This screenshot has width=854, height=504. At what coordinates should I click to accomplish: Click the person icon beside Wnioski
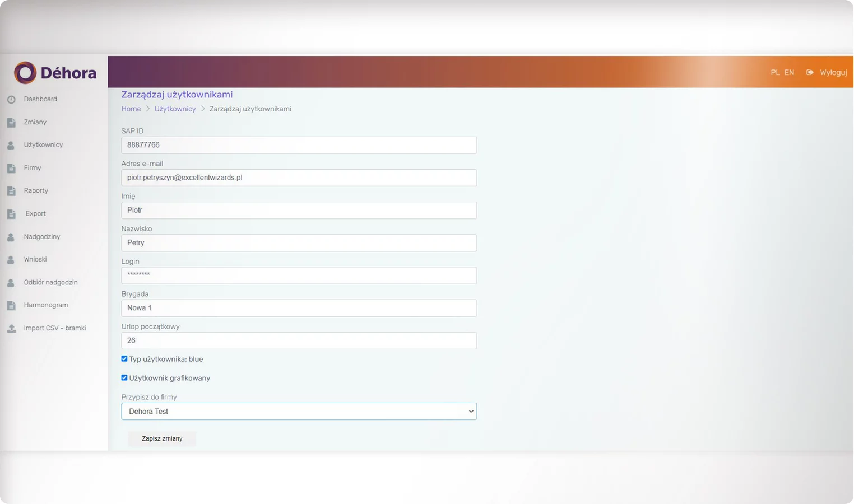coord(11,260)
